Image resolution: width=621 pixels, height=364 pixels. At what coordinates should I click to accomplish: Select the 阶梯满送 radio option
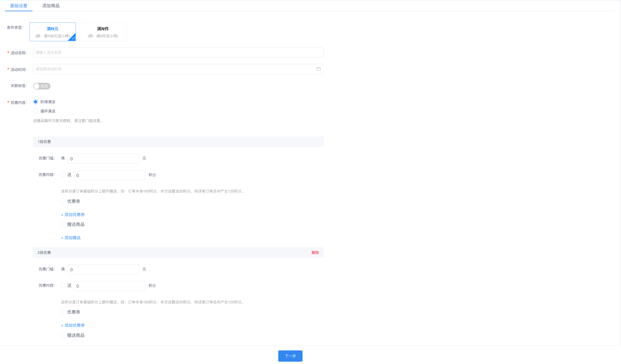36,102
